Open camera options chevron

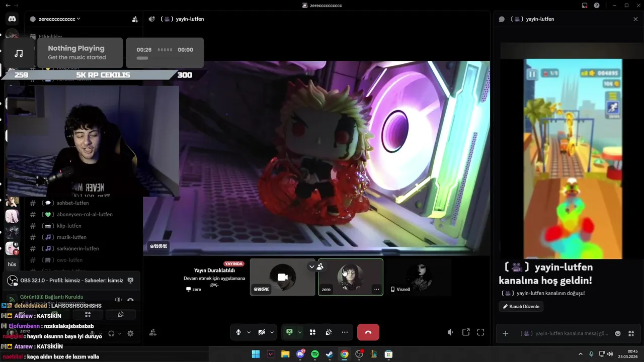pyautogui.click(x=272, y=332)
